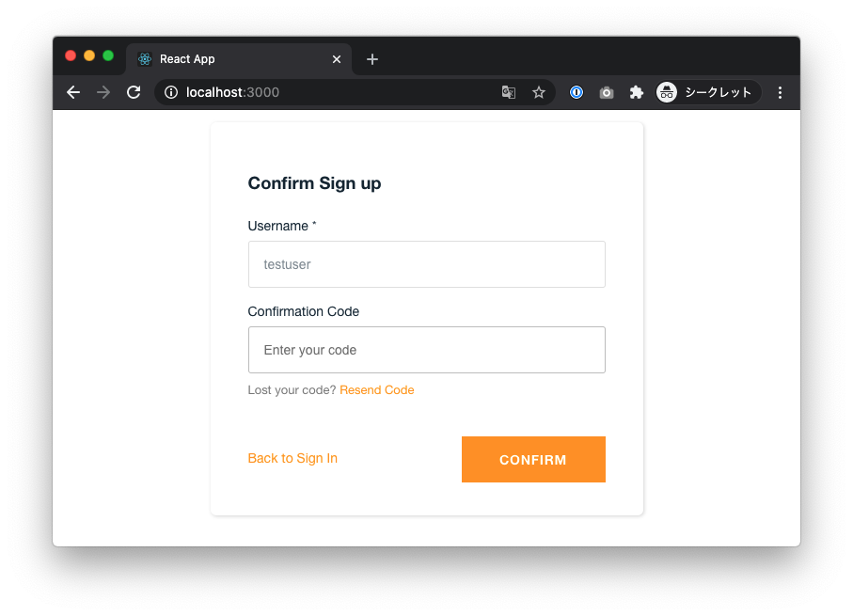Click the camera extension icon
Viewport: 853px width, 616px height.
(607, 93)
